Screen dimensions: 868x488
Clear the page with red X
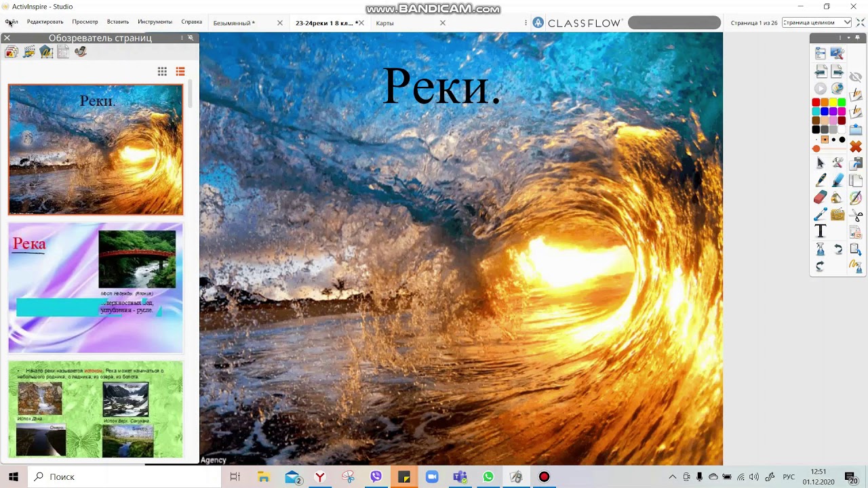855,147
